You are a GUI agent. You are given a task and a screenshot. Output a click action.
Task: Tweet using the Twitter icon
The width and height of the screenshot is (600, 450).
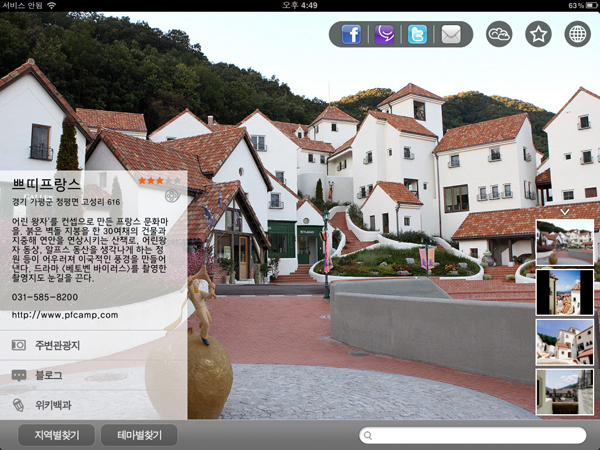coord(417,35)
